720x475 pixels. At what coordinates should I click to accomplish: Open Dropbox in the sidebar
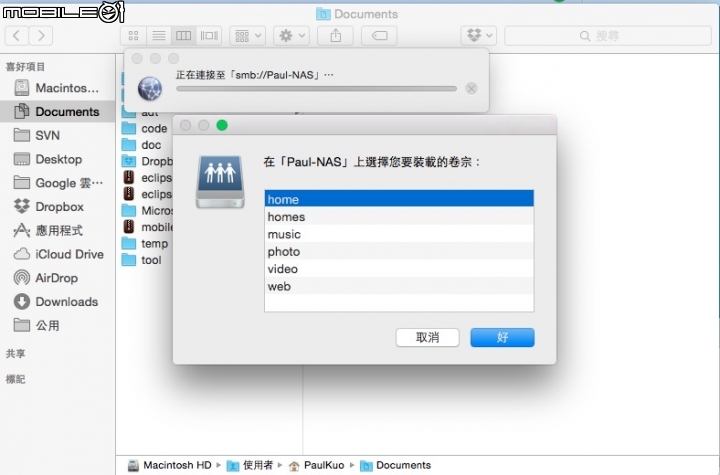57,207
